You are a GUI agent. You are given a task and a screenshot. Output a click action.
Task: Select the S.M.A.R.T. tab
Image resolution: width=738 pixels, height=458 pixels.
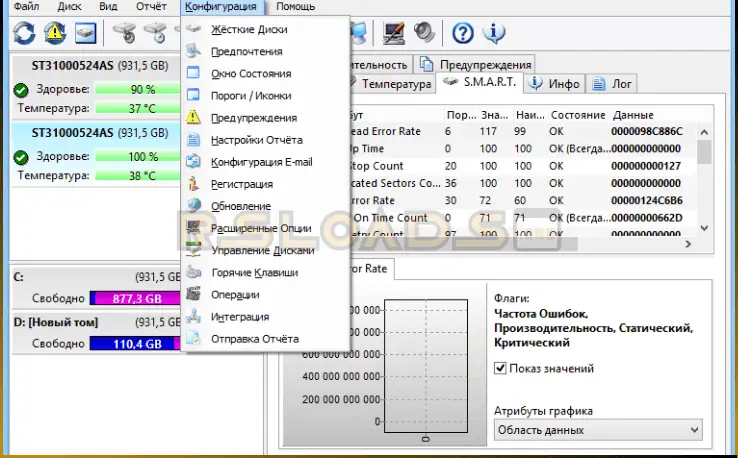480,82
